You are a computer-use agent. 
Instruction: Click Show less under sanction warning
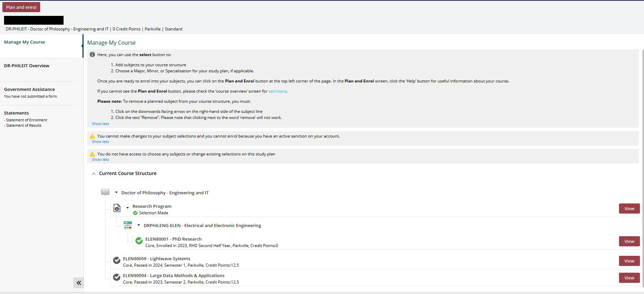100,142
